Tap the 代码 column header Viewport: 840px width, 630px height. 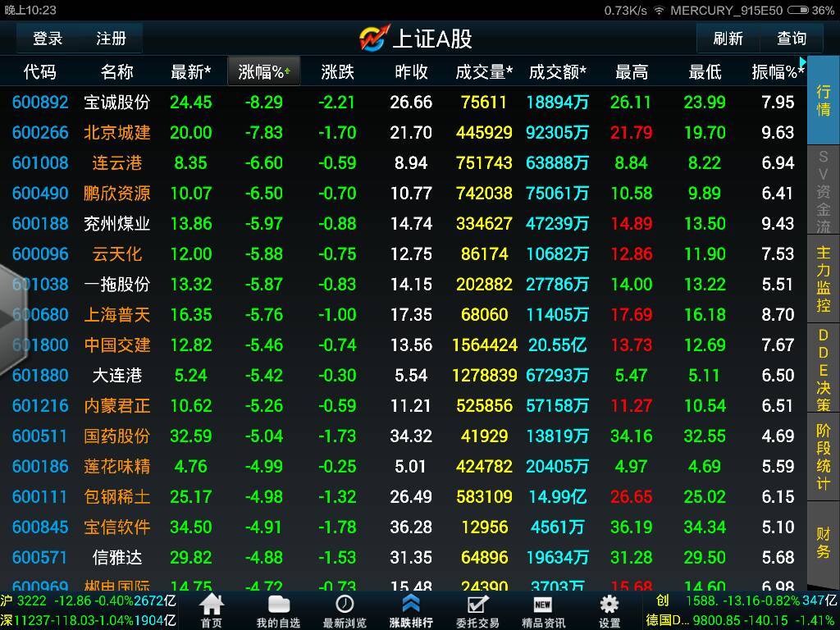[x=39, y=71]
